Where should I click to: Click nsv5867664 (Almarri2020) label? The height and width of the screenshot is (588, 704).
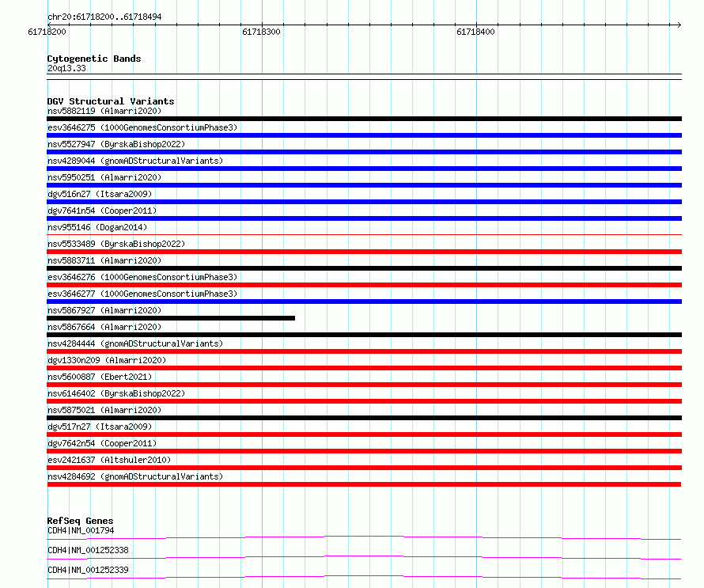(x=104, y=327)
